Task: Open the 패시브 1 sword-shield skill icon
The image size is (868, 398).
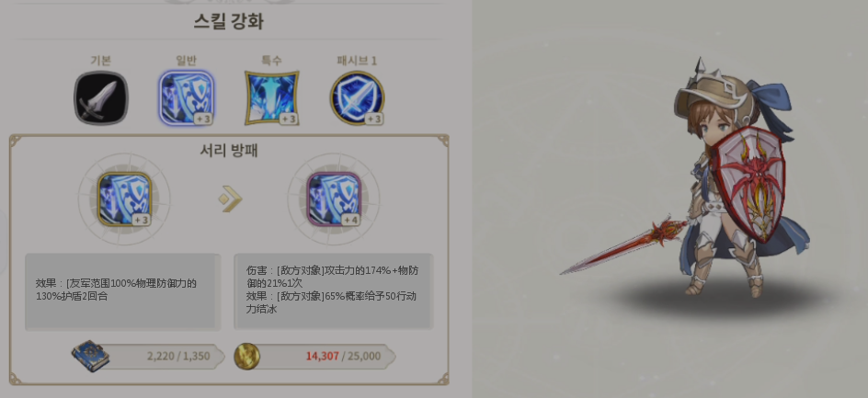Action: tap(357, 98)
